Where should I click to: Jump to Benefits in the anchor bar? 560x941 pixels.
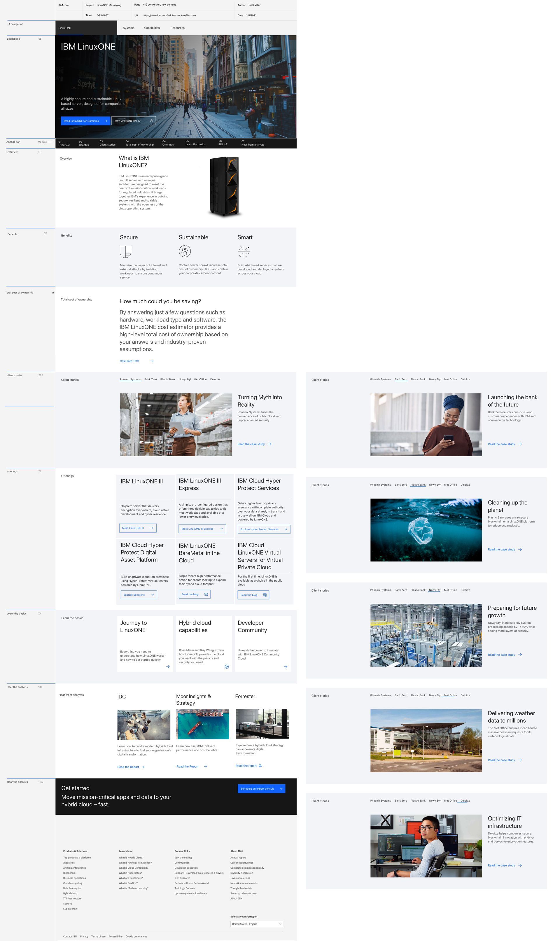click(x=84, y=144)
